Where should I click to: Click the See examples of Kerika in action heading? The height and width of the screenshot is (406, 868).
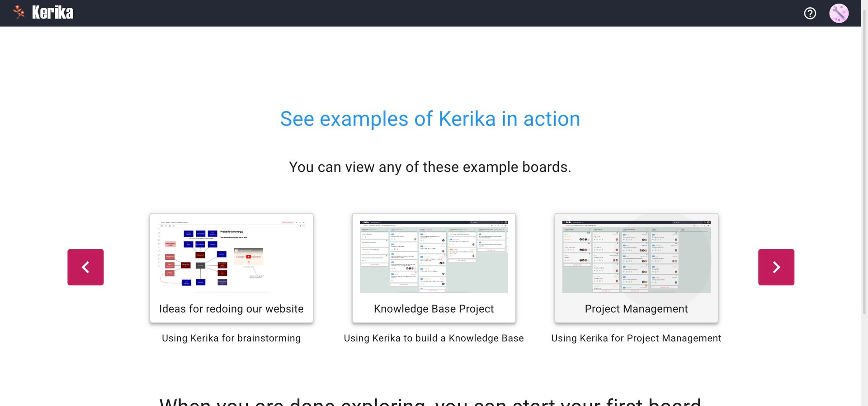[430, 119]
